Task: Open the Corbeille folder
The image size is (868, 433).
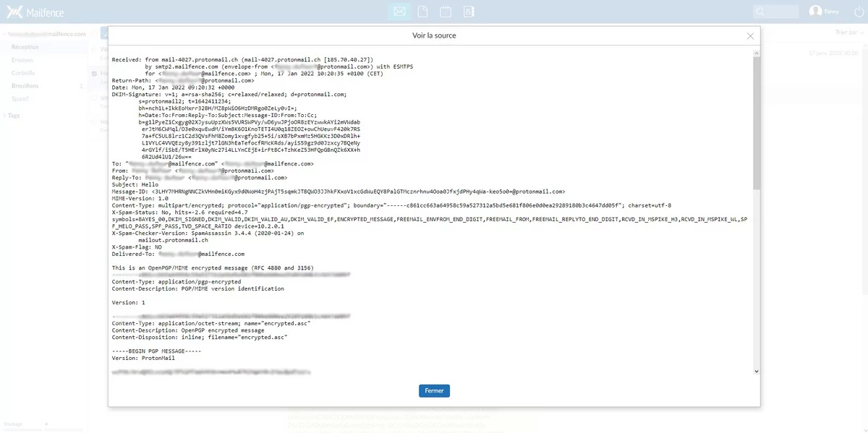Action: click(24, 73)
